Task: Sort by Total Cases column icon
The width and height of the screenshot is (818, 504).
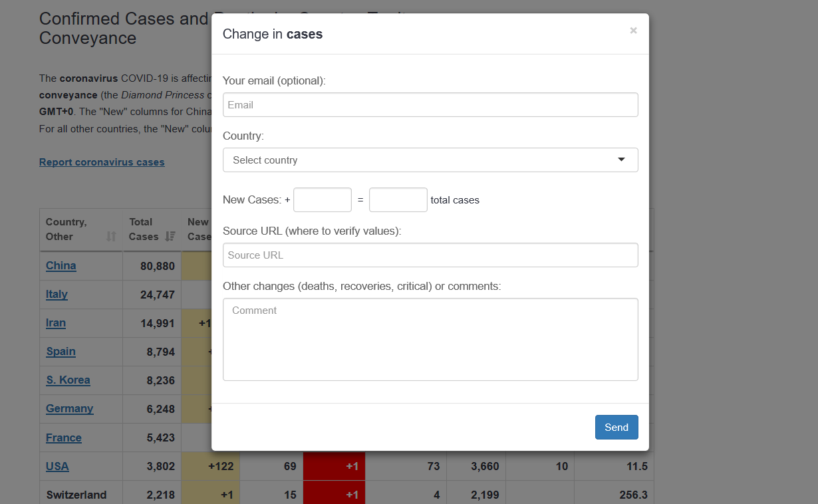Action: coord(170,236)
